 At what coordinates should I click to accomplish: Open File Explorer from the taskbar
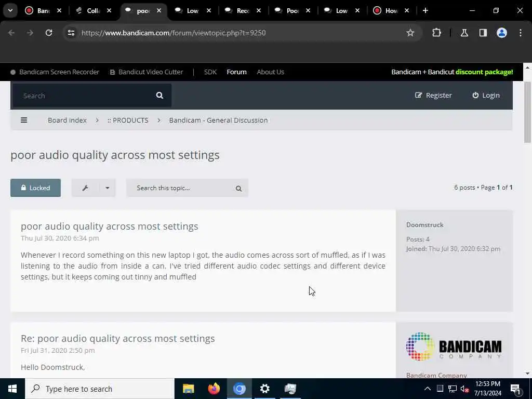(188, 389)
